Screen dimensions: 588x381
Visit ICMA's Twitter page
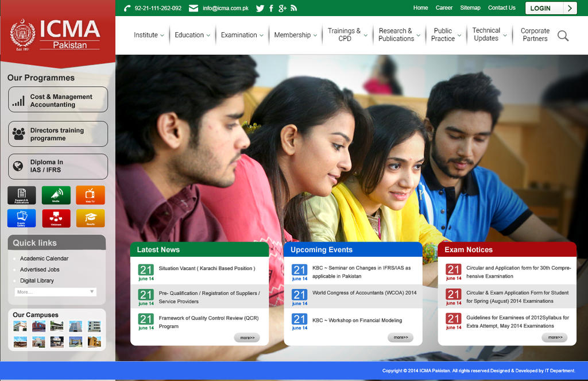(260, 8)
